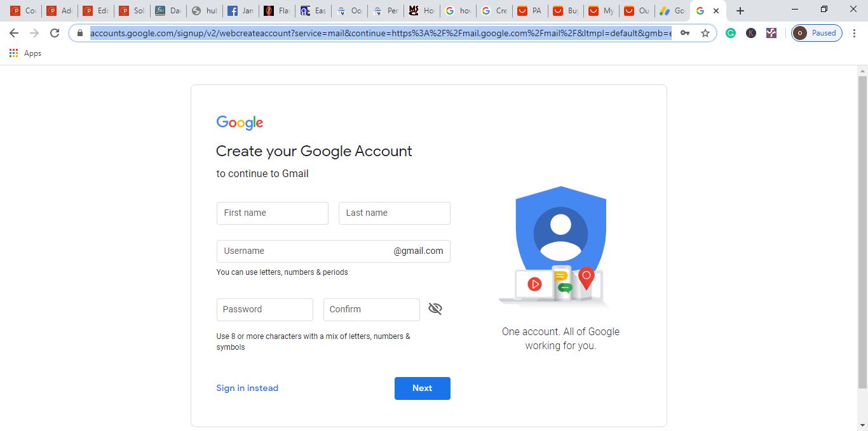The height and width of the screenshot is (431, 868).
Task: Open Chrome's three-dot menu
Action: click(855, 32)
